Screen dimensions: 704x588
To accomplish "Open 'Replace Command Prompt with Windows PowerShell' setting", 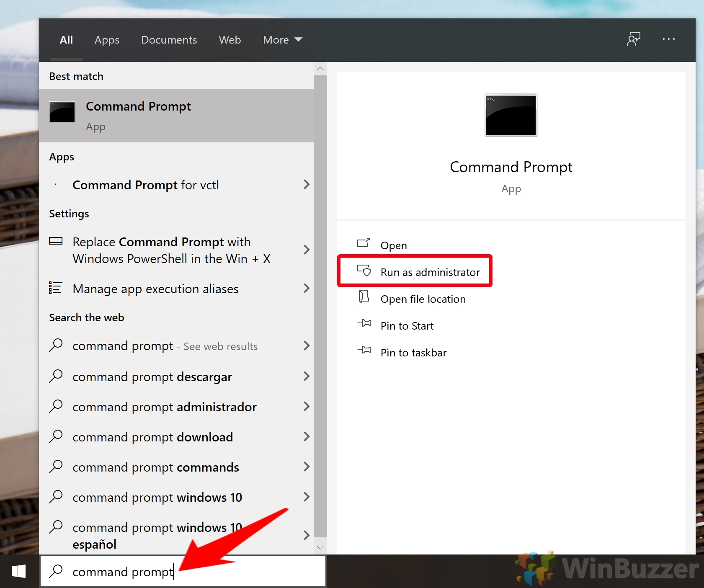I will [176, 250].
